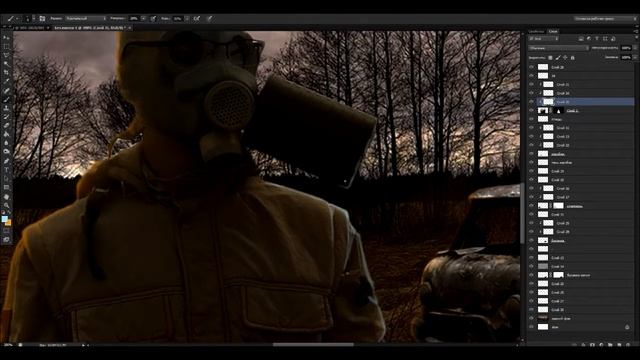Lock all layer attributes
The width and height of the screenshot is (640, 360).
tap(573, 58)
